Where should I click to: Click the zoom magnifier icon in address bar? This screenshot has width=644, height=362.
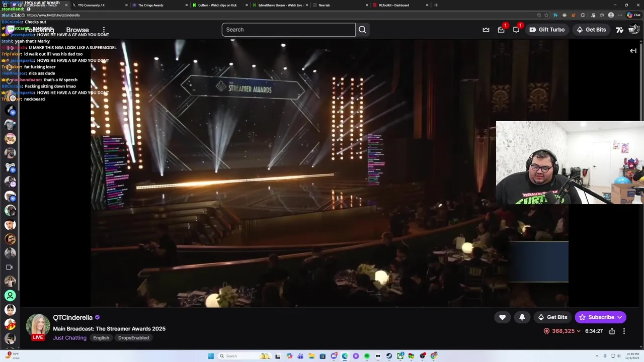coord(539,15)
